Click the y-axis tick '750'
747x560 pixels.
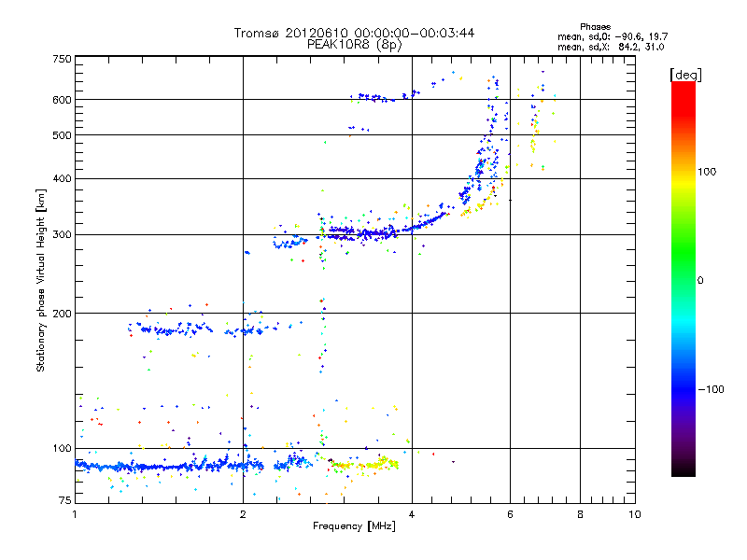pyautogui.click(x=63, y=59)
